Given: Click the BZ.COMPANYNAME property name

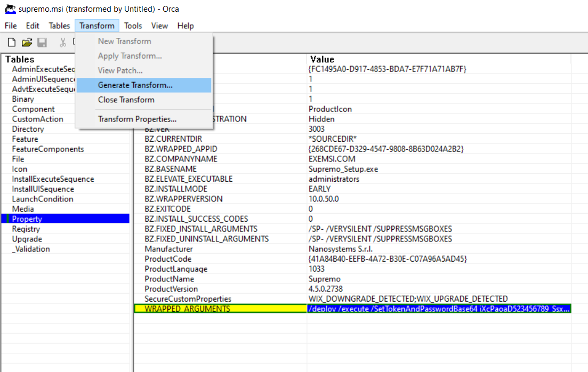Looking at the screenshot, I should [181, 159].
